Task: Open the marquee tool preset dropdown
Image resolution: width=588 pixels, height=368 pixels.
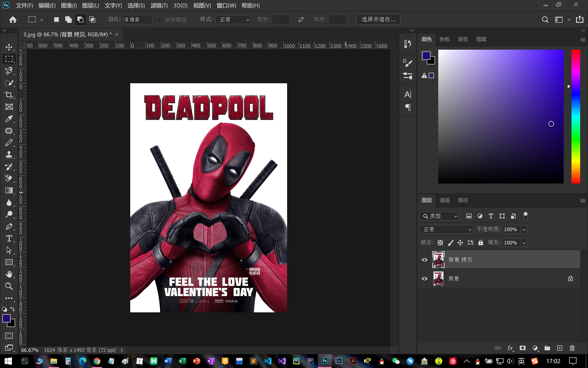Action: (42, 20)
